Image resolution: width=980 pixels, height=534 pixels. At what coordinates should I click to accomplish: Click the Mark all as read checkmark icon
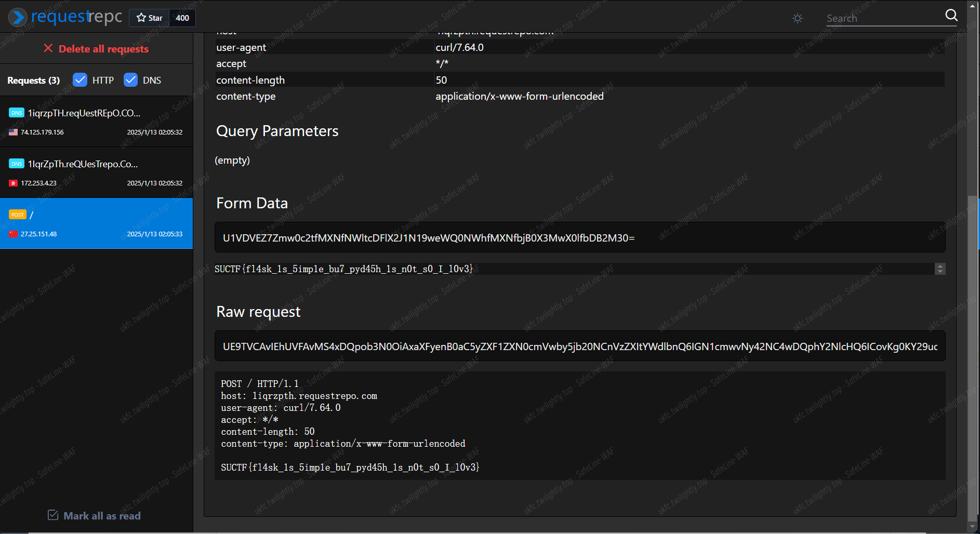(x=53, y=515)
